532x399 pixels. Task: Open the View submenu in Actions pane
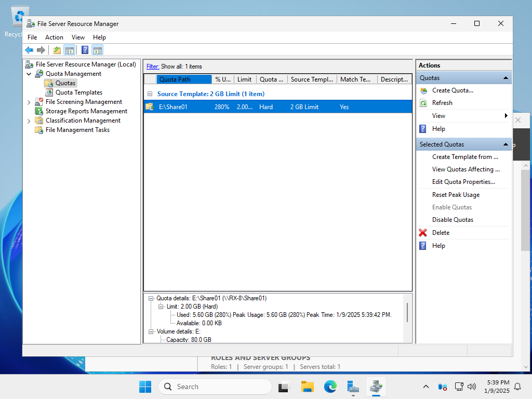(x=464, y=116)
